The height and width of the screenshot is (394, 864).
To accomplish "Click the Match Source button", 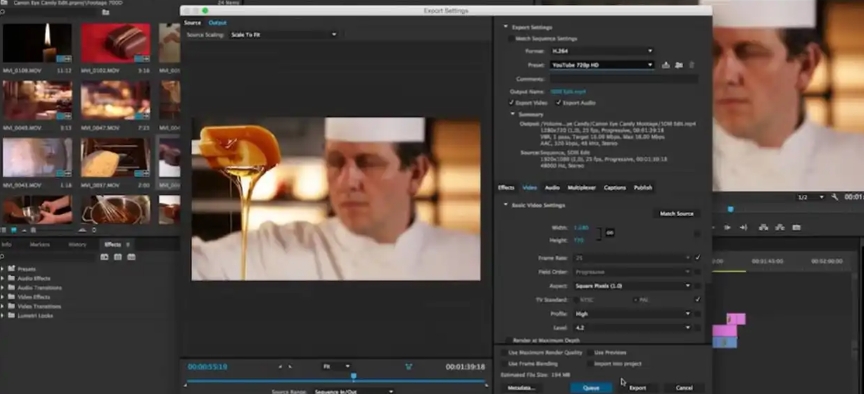I will tap(677, 214).
